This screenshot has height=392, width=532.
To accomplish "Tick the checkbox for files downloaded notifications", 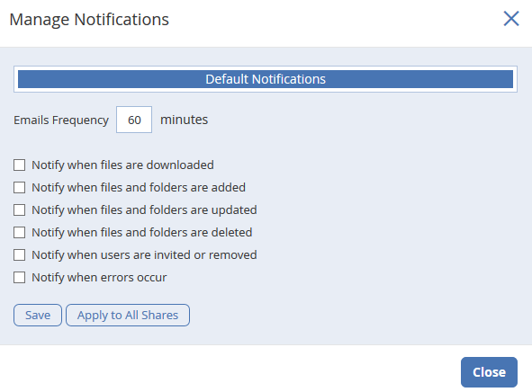I will 19,165.
